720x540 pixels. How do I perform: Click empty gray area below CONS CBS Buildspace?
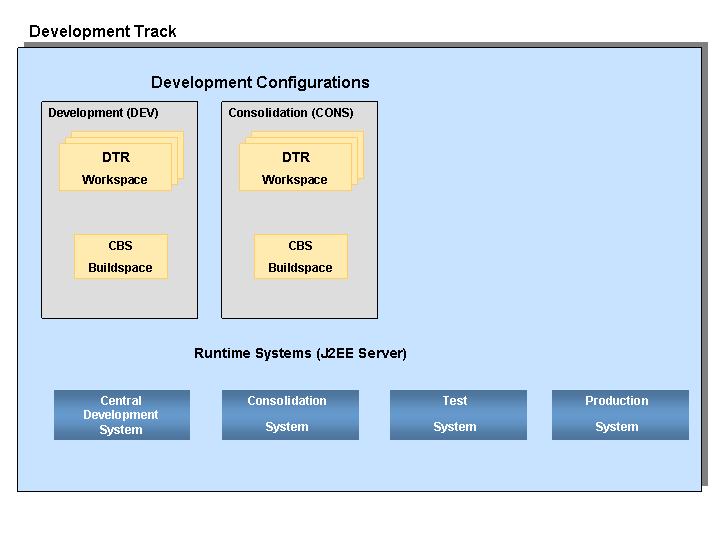[300, 298]
